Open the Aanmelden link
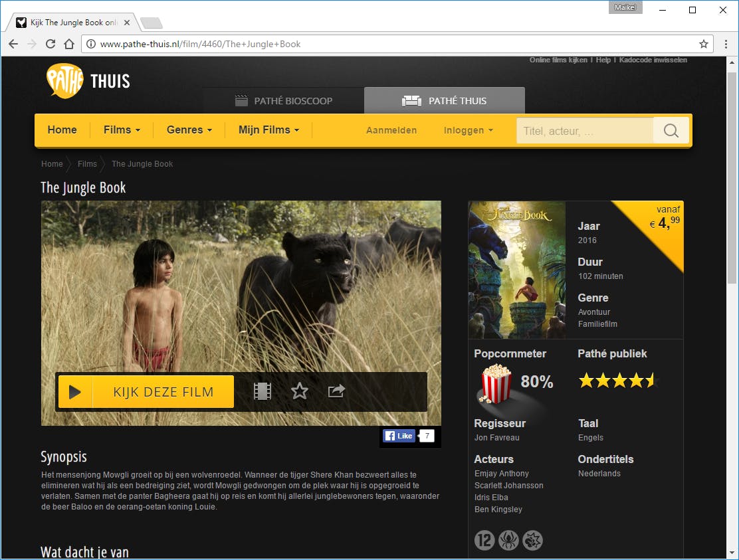 pos(391,130)
